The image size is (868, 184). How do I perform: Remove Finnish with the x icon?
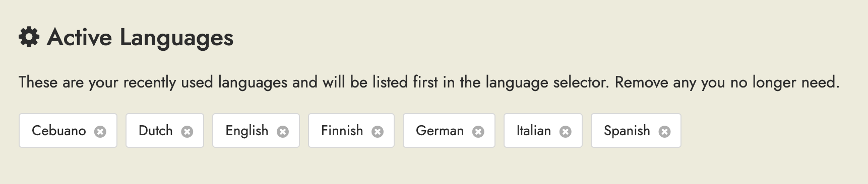(378, 131)
